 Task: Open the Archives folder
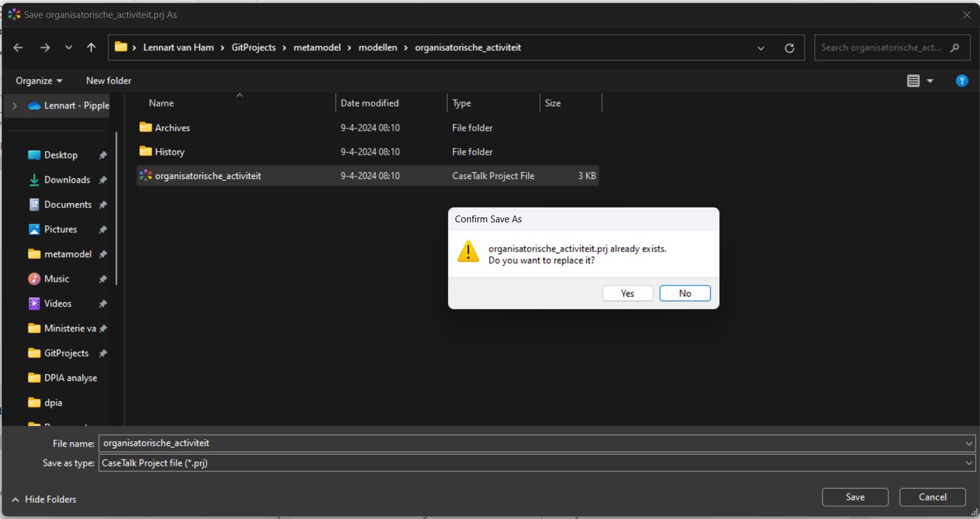point(172,128)
